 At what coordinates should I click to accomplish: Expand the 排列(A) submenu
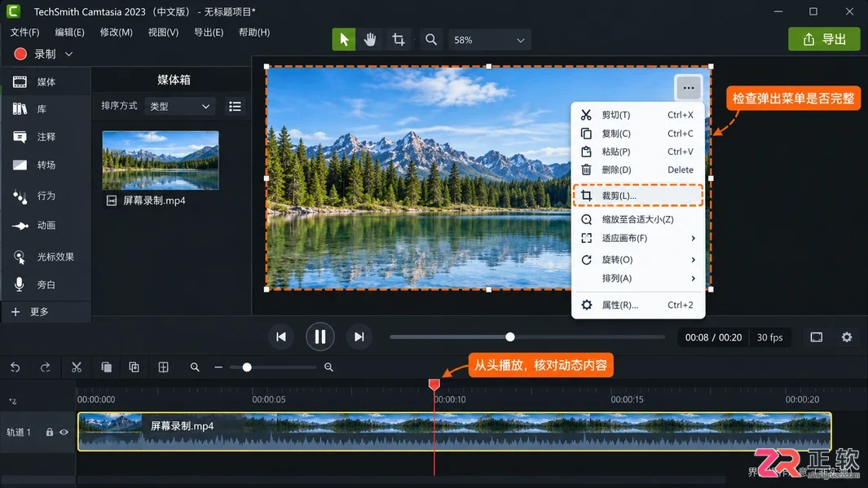(637, 279)
